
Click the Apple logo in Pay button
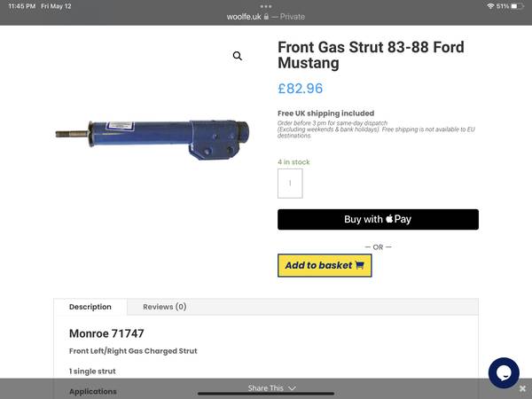(x=390, y=219)
